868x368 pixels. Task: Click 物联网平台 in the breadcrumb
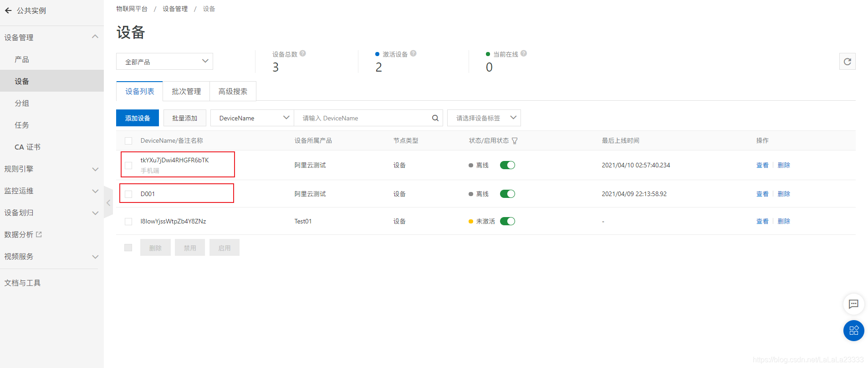132,9
